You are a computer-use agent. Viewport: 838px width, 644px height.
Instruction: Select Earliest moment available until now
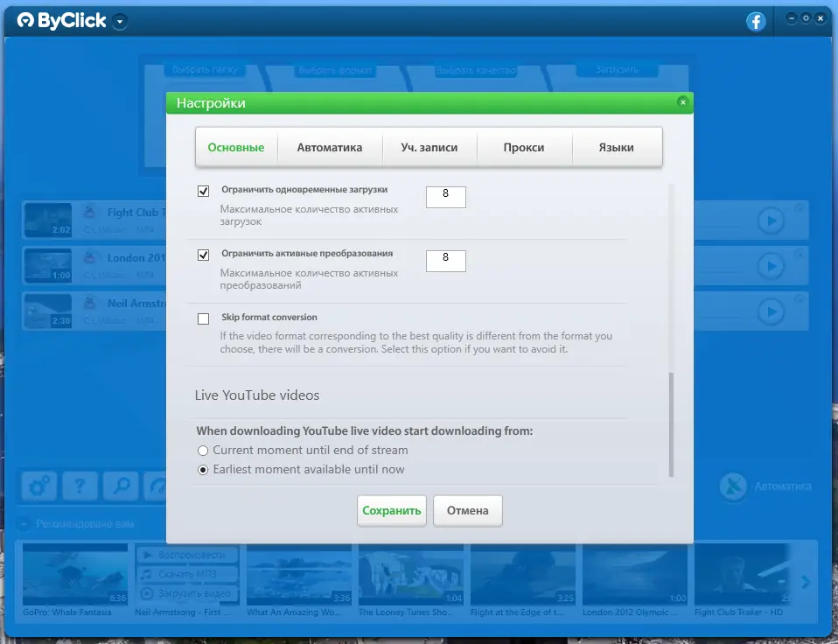click(x=203, y=470)
